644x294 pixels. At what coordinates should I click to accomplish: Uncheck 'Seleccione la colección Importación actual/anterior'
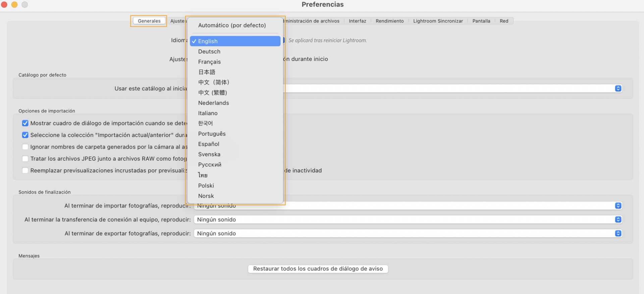click(25, 135)
